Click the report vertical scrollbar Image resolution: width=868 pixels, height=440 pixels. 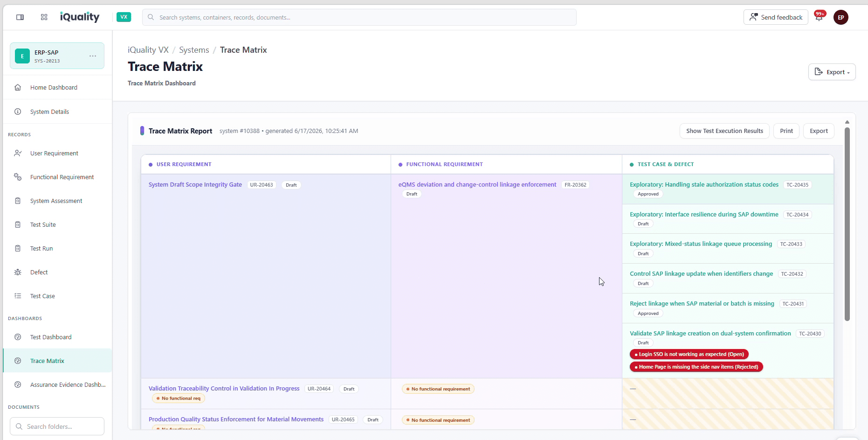(x=847, y=224)
